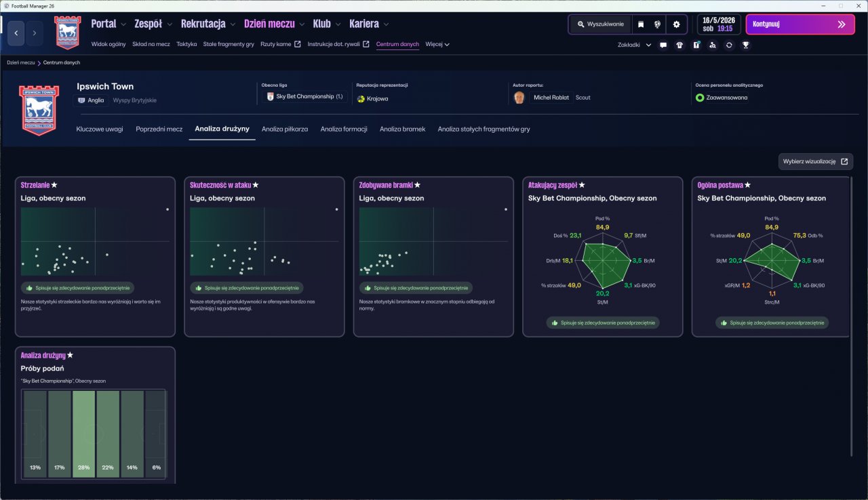Toggle the star on Skuteczność w ataku card

click(256, 185)
